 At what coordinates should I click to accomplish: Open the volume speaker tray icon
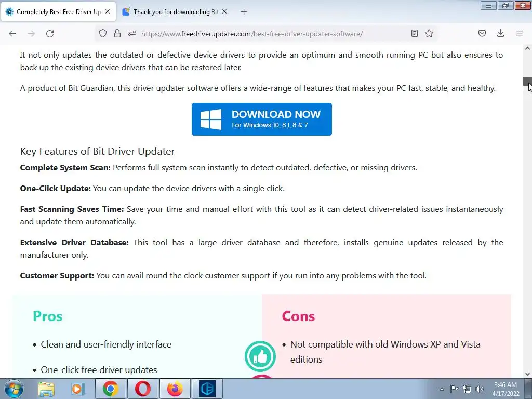[x=479, y=389]
